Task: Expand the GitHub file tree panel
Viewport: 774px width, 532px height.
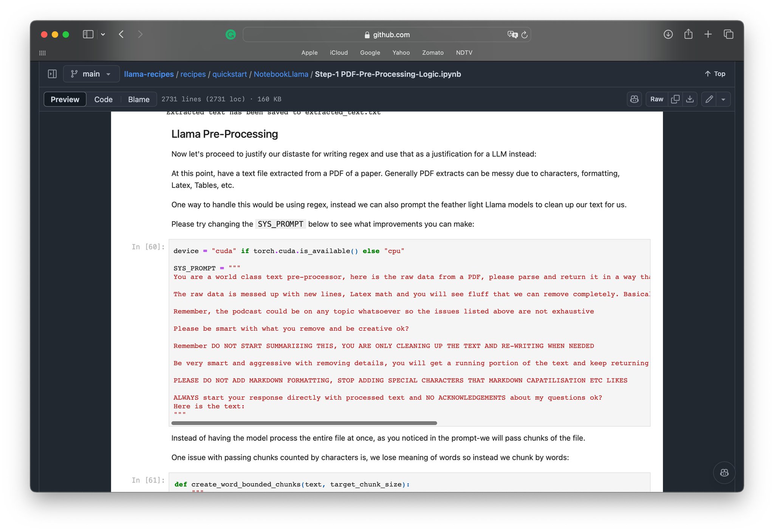Action: (52, 74)
